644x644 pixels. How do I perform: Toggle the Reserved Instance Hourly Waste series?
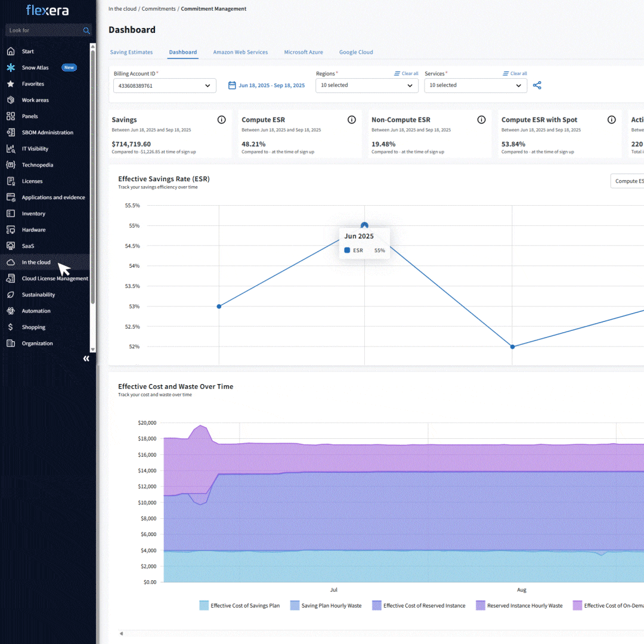518,605
